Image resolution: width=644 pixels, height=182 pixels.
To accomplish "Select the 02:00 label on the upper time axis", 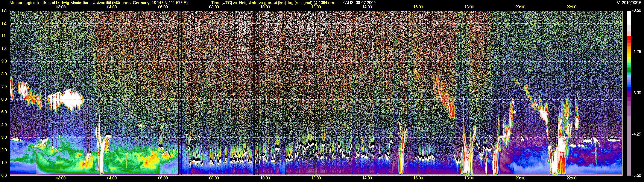I will pos(61,7).
